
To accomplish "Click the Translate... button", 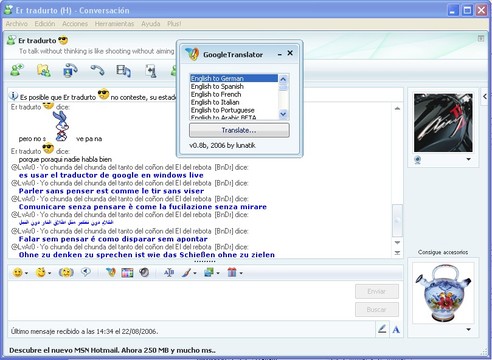I will point(239,130).
